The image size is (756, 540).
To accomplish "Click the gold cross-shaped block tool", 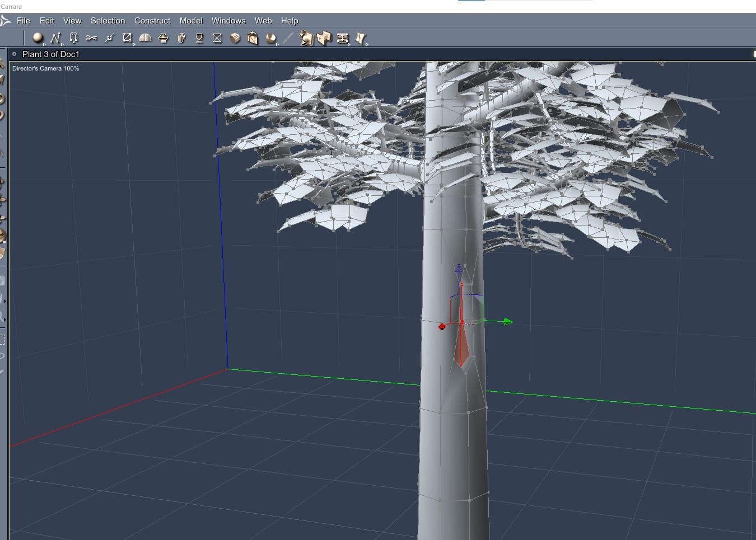I will (324, 38).
